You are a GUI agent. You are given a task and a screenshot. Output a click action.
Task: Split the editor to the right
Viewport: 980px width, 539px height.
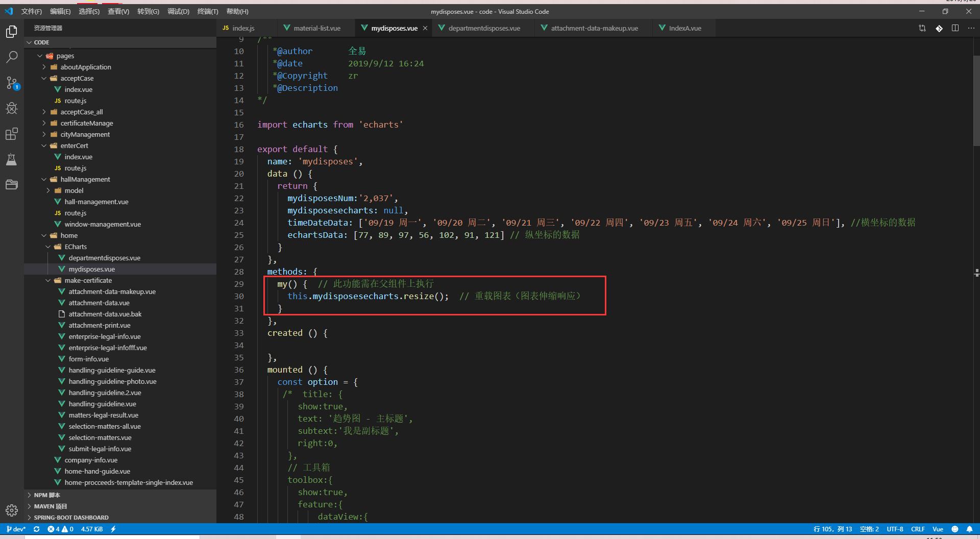click(x=955, y=28)
